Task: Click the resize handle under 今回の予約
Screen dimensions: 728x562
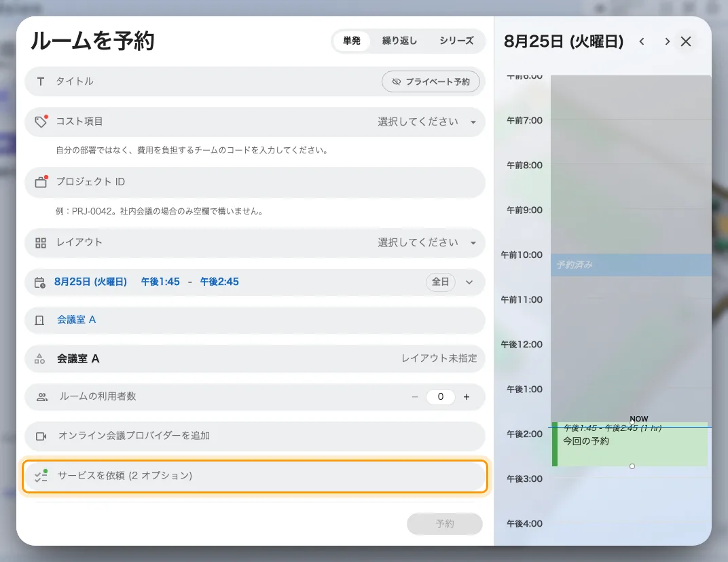Action: click(632, 466)
